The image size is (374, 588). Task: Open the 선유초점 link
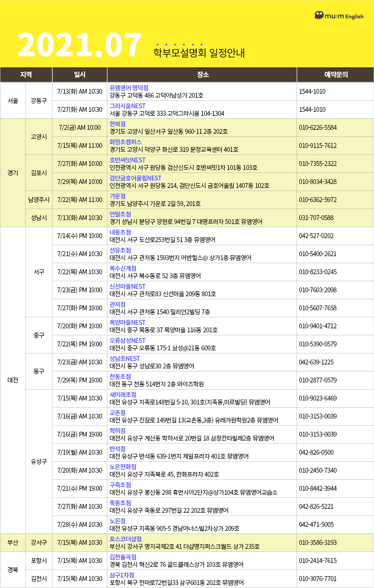[120, 250]
